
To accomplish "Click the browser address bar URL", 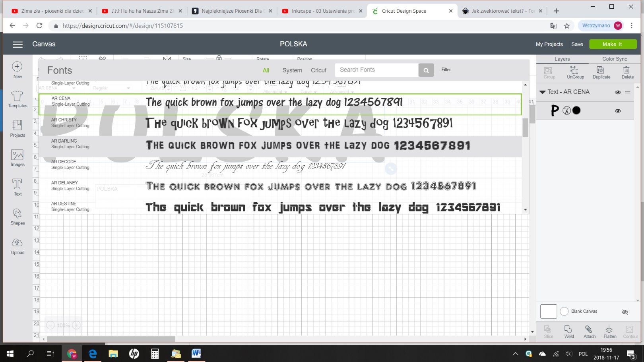I will [x=122, y=26].
